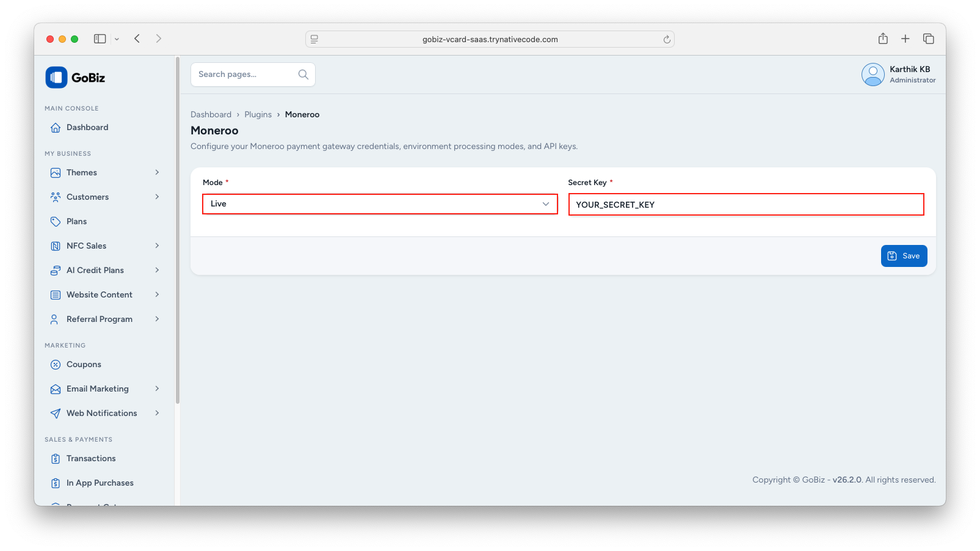Click the Safari address bar URL

[x=490, y=39]
